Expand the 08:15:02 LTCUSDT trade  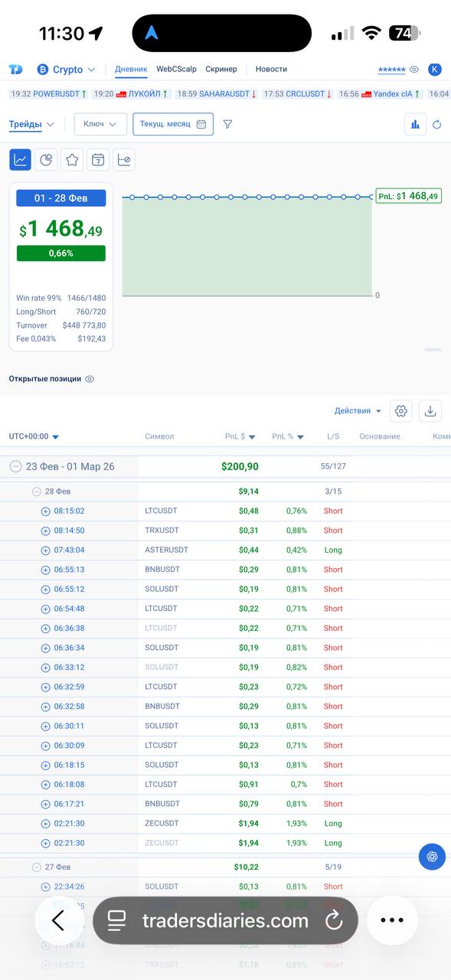[45, 511]
